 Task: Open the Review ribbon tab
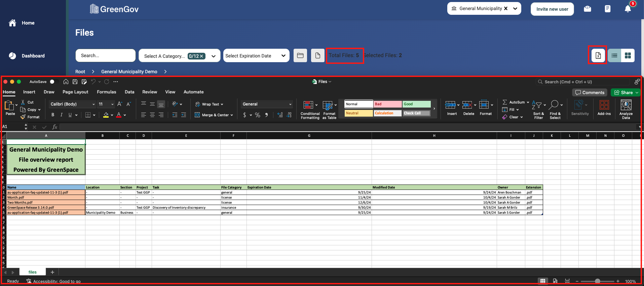click(150, 92)
